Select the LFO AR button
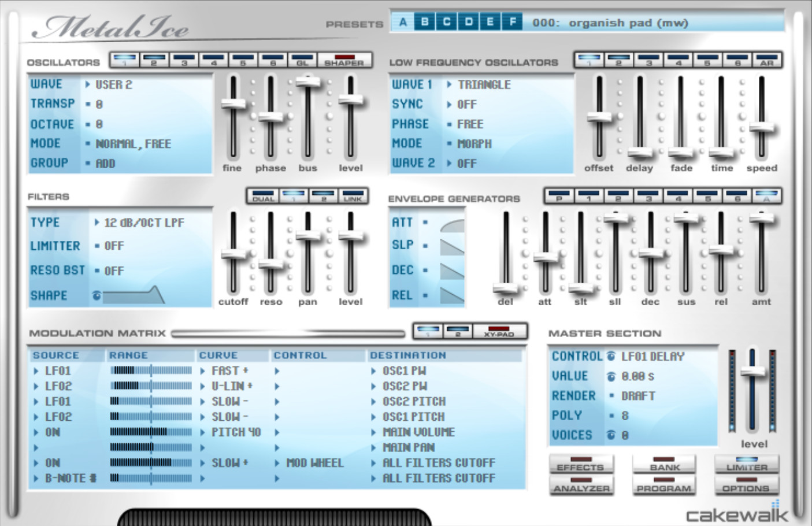Screen dimensions: 812x526 767,60
